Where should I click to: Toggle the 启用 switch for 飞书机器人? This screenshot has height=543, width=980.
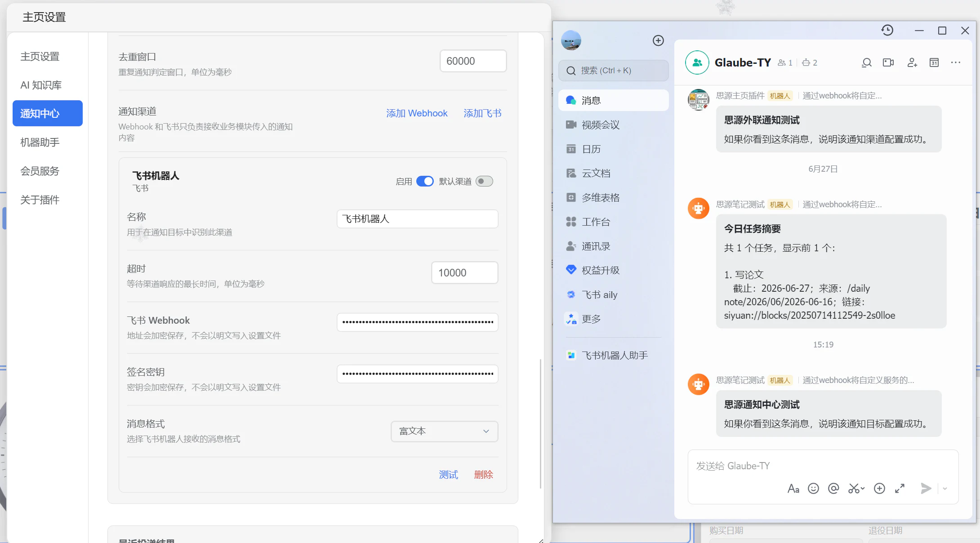pyautogui.click(x=425, y=181)
